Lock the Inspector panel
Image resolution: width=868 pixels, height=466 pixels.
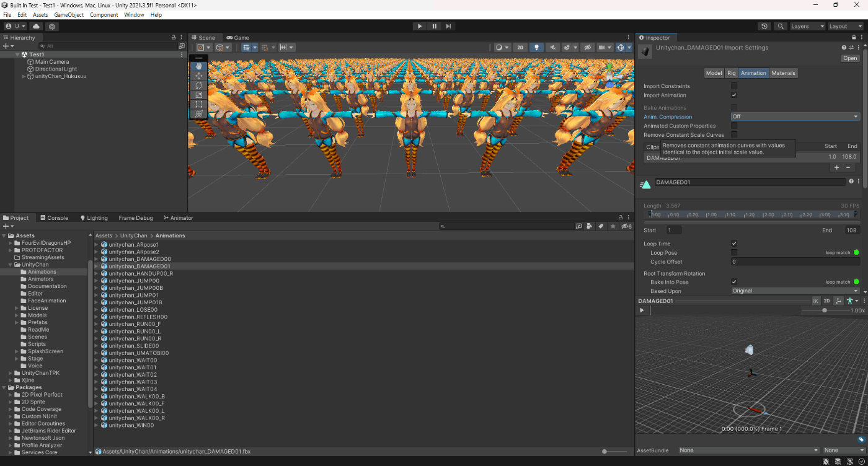(x=854, y=38)
